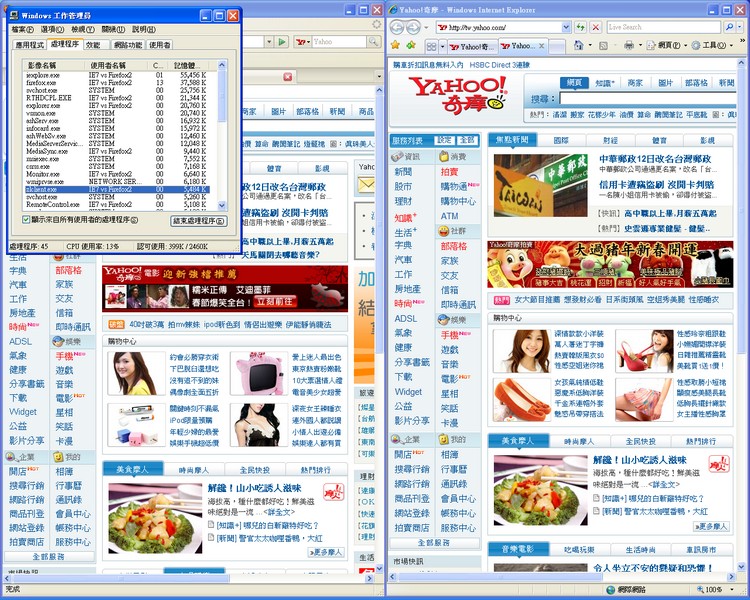Screen dimensions: 750x600
Task: Select firefox.exe row in Task Manager
Action: (x=116, y=82)
